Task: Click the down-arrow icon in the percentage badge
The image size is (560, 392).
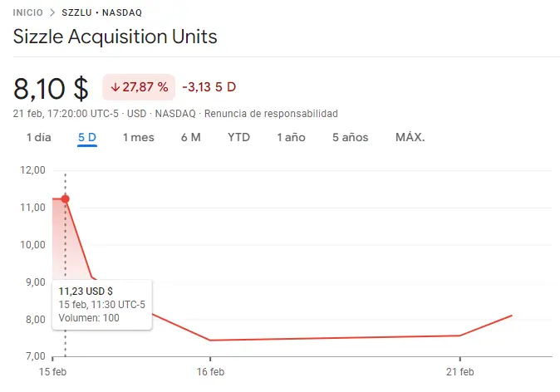Action: click(x=115, y=87)
